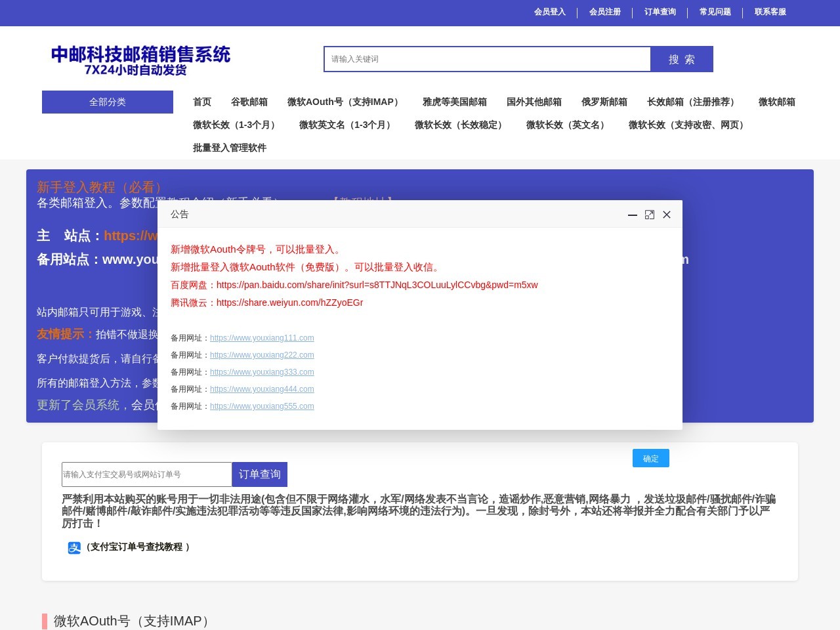Viewport: 840px width, 630px height.
Task: Select 微软邮箱 navigation item
Action: [777, 102]
